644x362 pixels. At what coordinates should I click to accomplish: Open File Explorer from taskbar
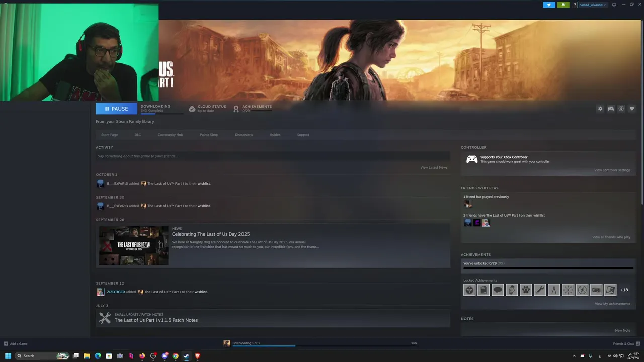click(x=87, y=356)
